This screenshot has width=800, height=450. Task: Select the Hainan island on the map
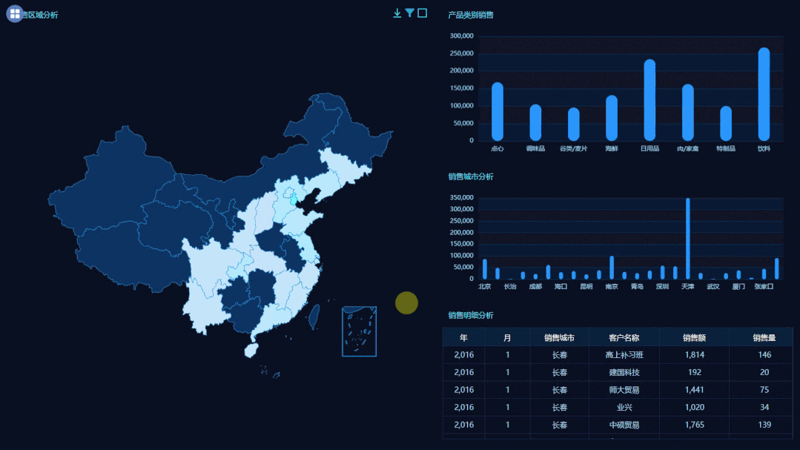251,350
